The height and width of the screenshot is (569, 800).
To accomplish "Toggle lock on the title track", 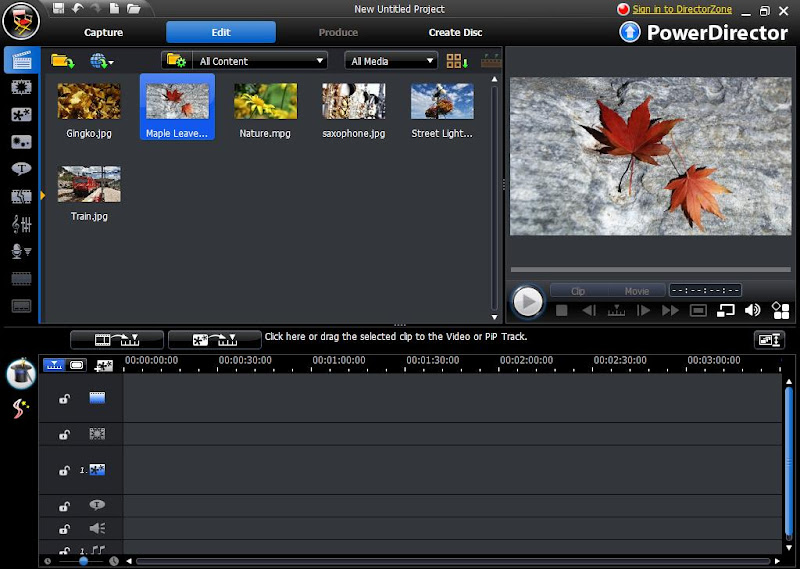I will (64, 506).
